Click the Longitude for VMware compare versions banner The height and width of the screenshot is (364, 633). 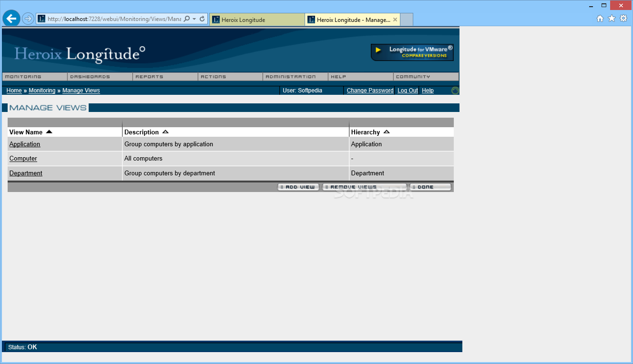coord(412,52)
